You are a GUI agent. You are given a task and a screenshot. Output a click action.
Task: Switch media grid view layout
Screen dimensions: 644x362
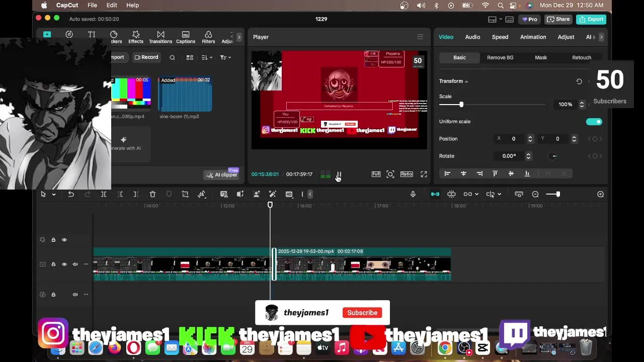point(190,57)
